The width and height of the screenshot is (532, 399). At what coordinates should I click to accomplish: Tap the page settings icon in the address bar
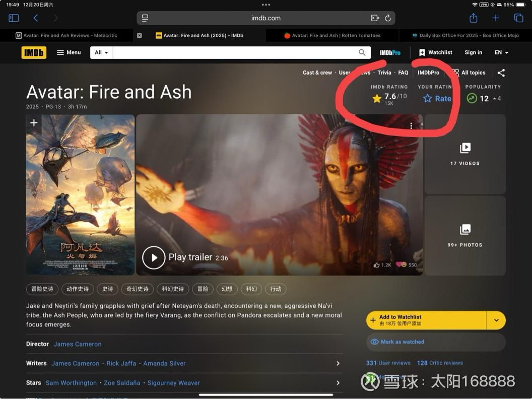point(145,18)
